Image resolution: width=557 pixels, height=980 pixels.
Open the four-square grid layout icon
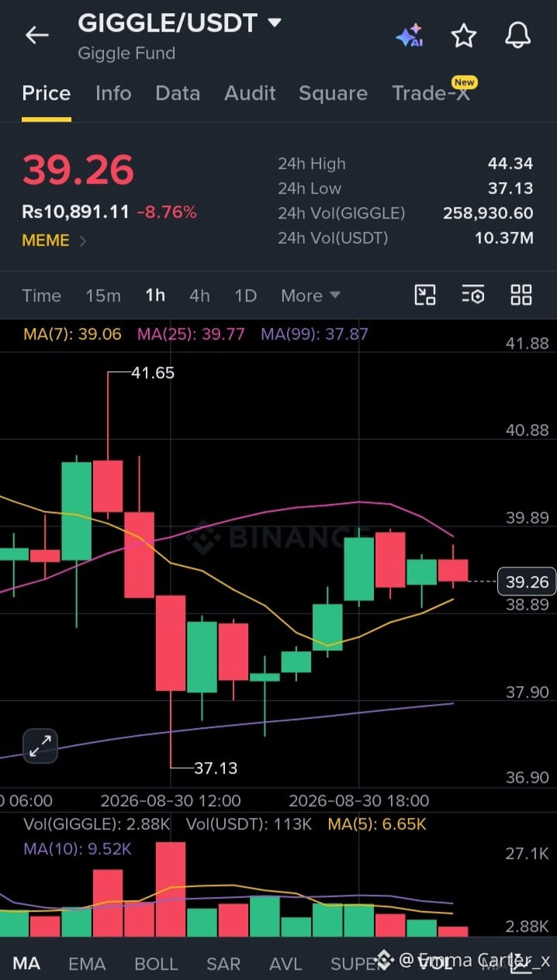coord(521,295)
